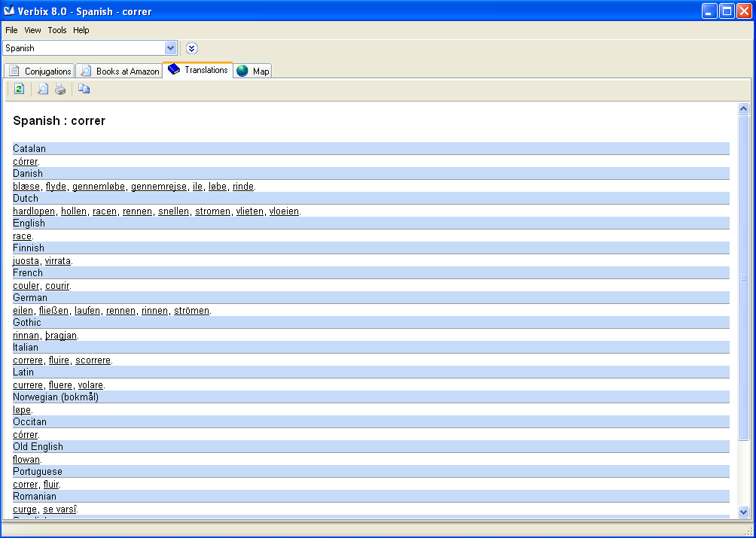Viewport: 756px width, 538px height.
Task: Click the Latin link volare
Action: tap(90, 385)
